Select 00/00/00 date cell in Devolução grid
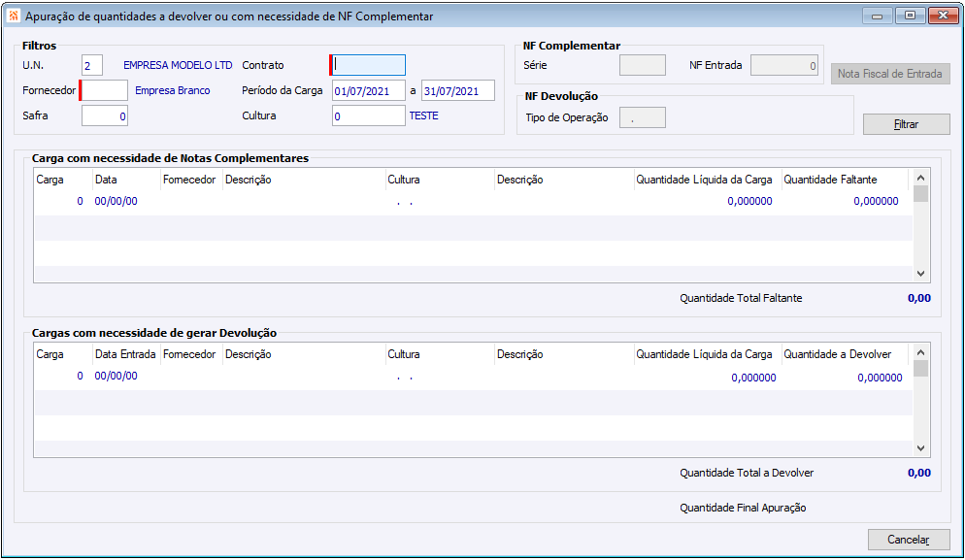This screenshot has width=965, height=560. click(x=116, y=376)
